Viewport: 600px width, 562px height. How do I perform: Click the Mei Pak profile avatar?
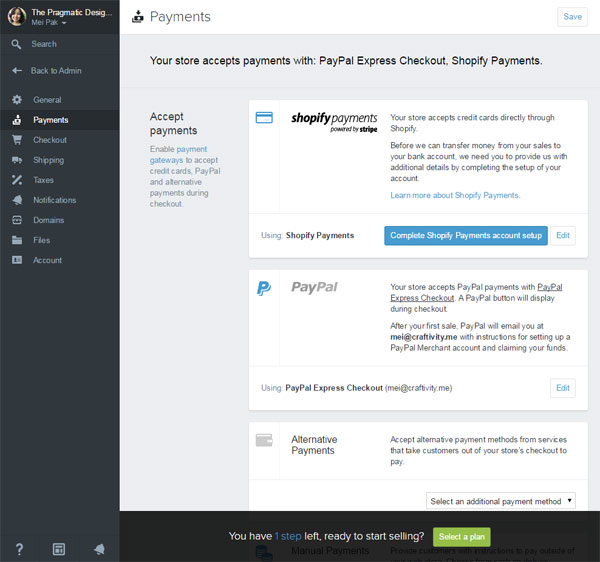17,16
